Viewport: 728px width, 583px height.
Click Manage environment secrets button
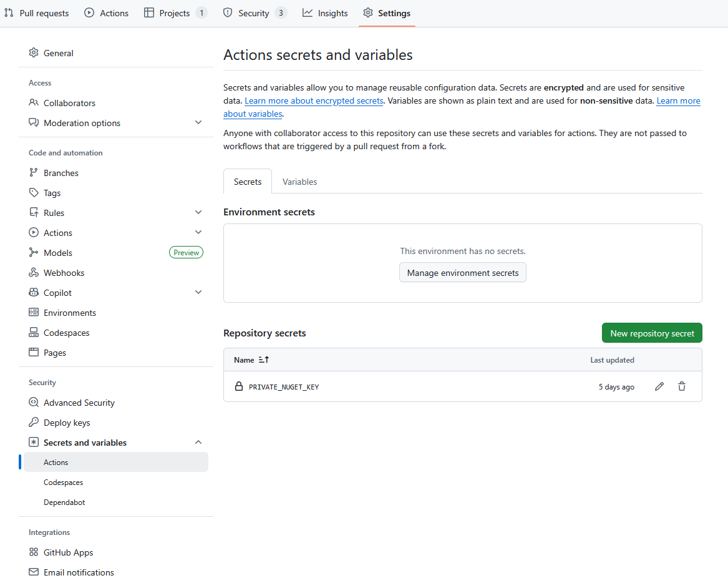463,273
